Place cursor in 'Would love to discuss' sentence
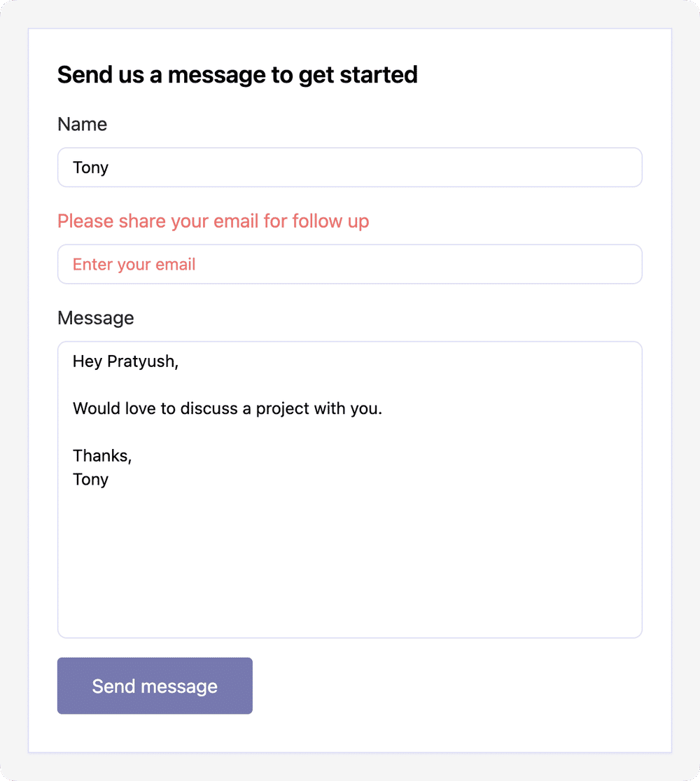Viewport: 700px width, 781px height. pos(227,408)
